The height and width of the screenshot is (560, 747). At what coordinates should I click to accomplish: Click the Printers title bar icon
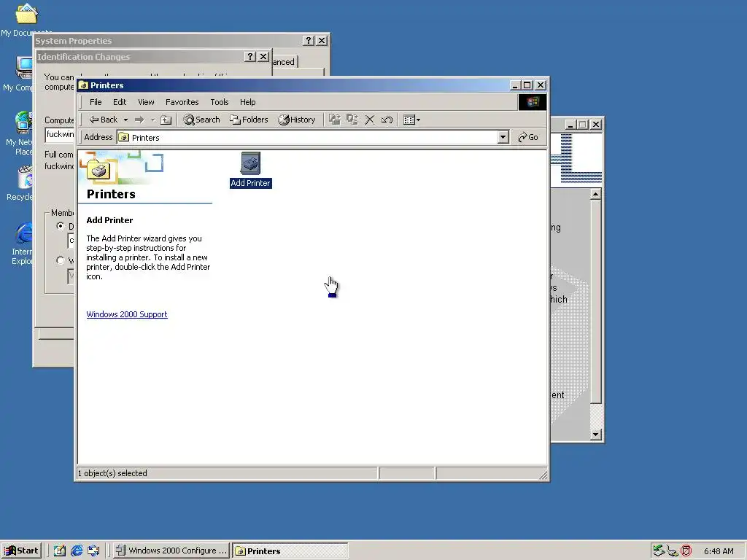[84, 85]
